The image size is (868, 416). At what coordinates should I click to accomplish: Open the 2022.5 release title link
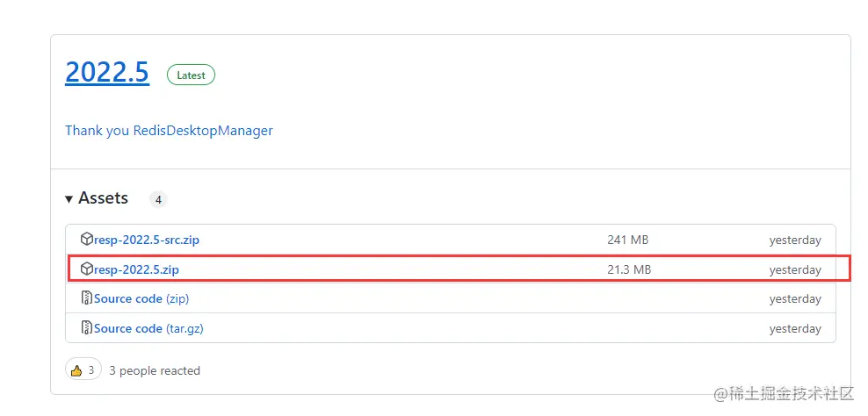107,72
